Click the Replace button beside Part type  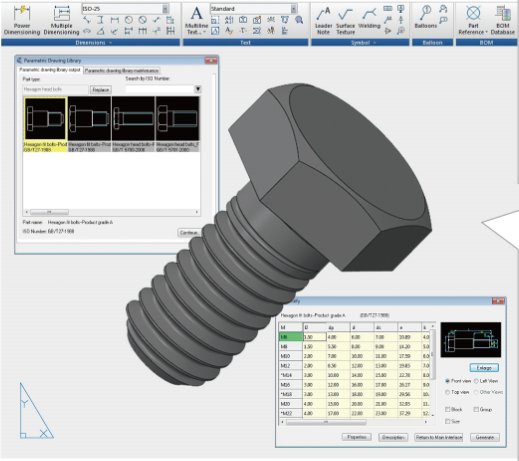pyautogui.click(x=100, y=90)
